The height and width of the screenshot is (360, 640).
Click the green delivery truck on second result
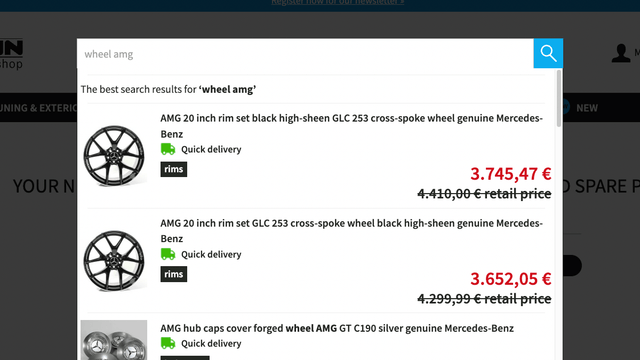(168, 254)
